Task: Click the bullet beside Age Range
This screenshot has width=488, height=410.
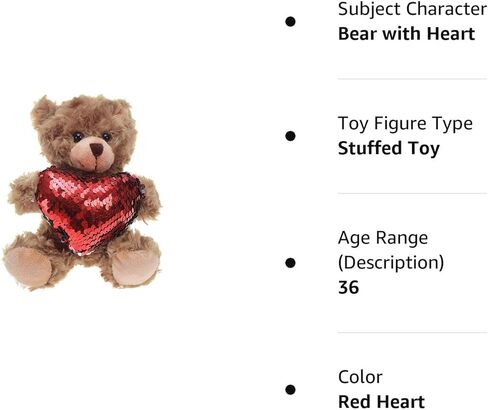Action: [290, 263]
